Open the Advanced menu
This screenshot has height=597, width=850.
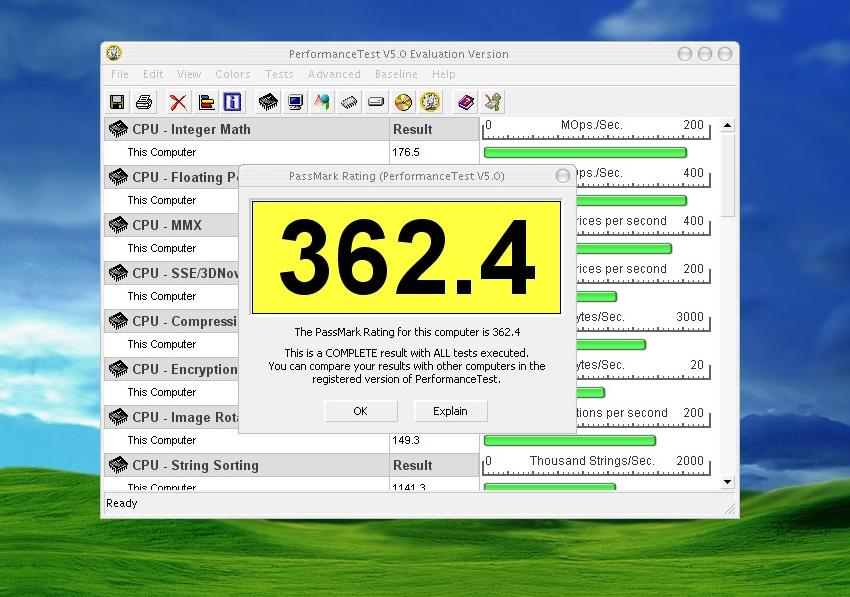pyautogui.click(x=334, y=74)
